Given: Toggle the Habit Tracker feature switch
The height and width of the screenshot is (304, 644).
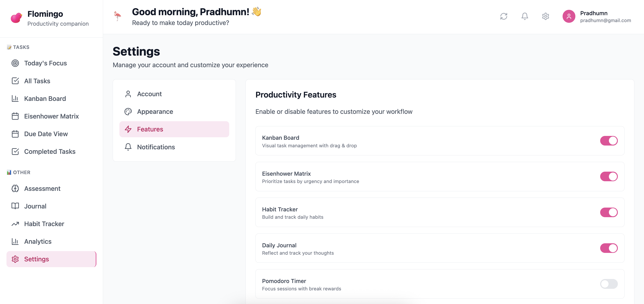Looking at the screenshot, I should [608, 212].
